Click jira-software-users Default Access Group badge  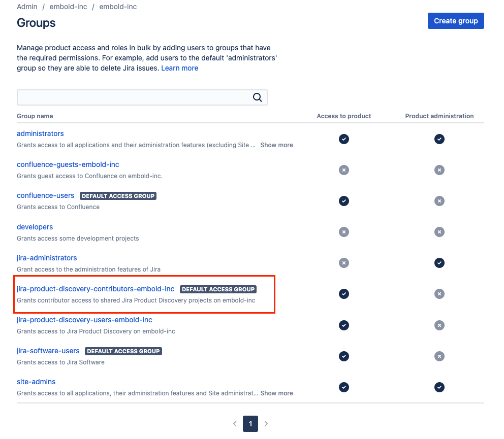tap(123, 351)
